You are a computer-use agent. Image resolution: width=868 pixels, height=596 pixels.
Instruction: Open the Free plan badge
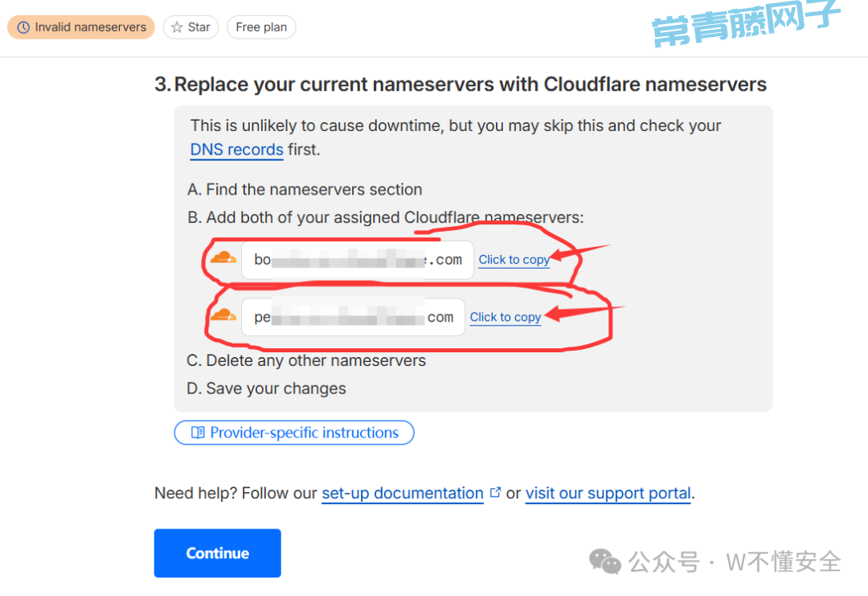click(261, 27)
